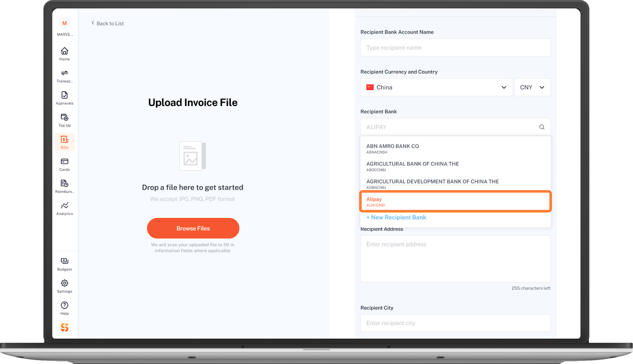
Task: Click the Browse Files button
Action: (x=193, y=228)
